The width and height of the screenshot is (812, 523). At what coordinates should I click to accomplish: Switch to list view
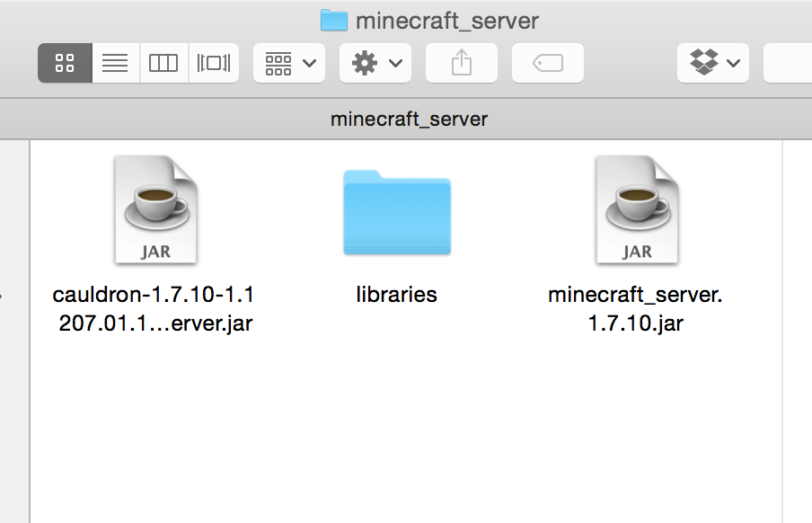click(x=116, y=63)
